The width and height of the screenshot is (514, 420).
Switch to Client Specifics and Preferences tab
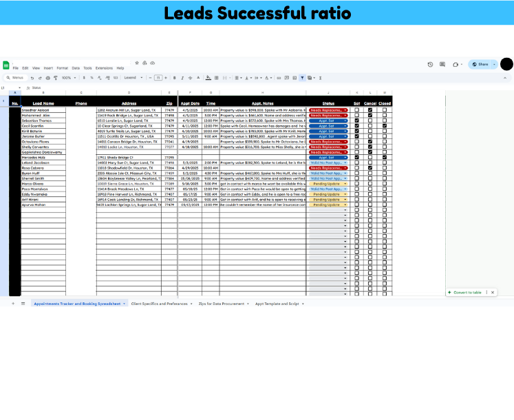click(160, 303)
